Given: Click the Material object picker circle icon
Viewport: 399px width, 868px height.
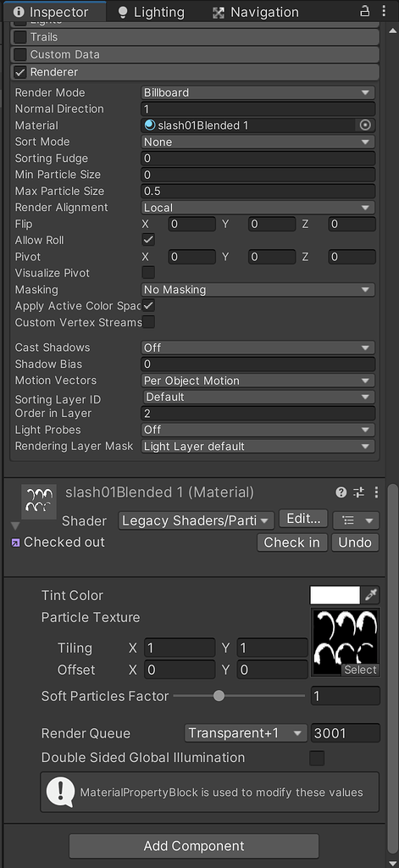Looking at the screenshot, I should coord(364,125).
